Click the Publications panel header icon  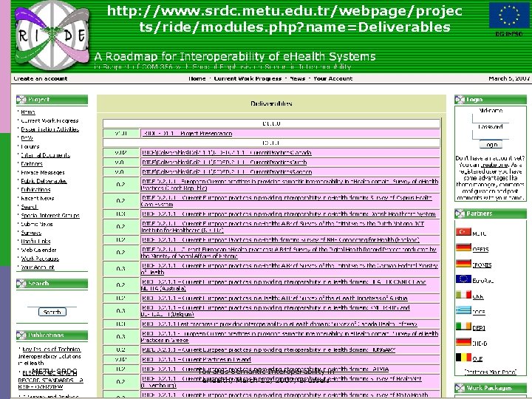tap(21, 335)
